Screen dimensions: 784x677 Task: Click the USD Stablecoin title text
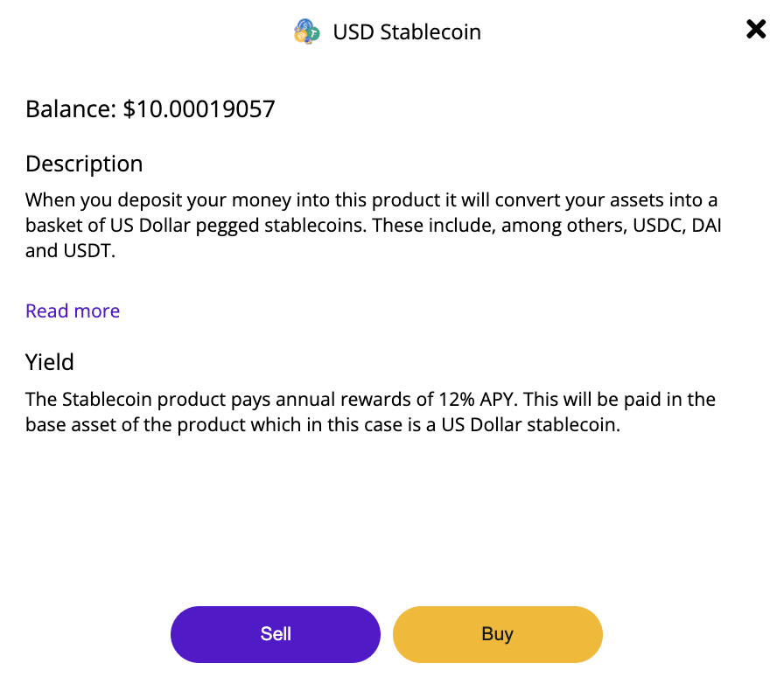point(407,32)
